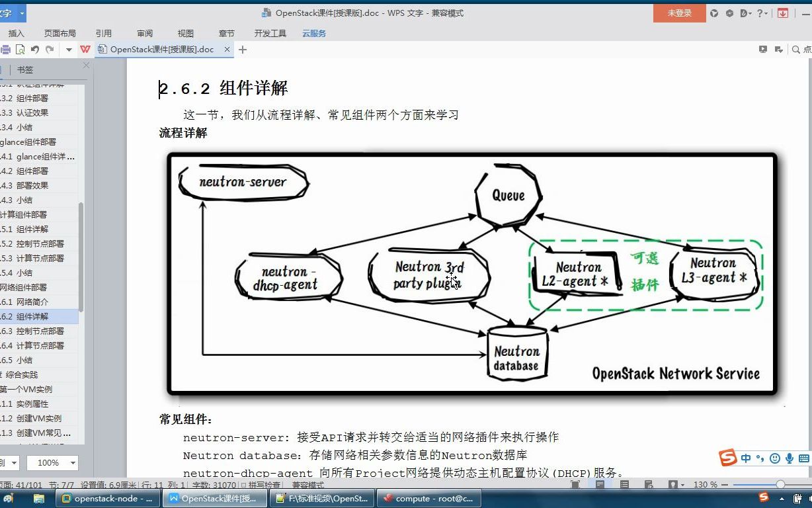Open the 云服务 ribbon tab

(x=314, y=33)
